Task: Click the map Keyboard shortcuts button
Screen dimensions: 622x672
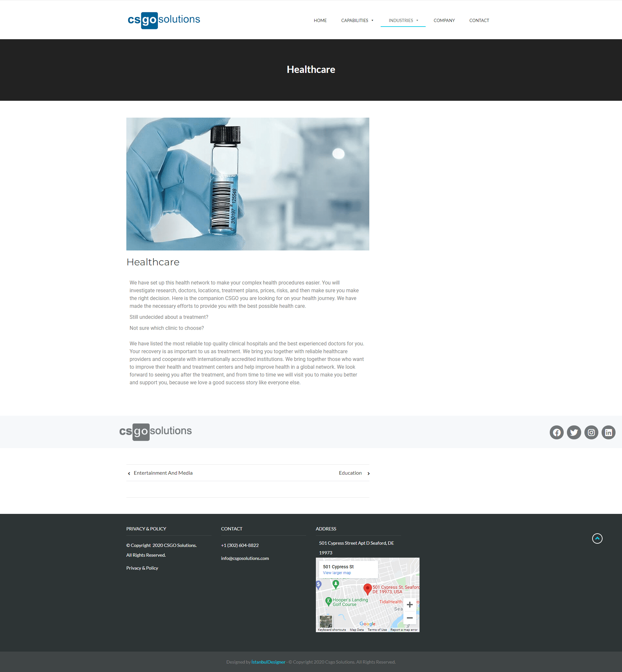Action: pyautogui.click(x=331, y=630)
